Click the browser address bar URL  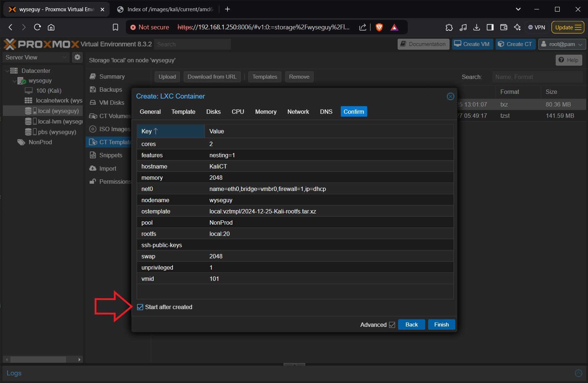(264, 27)
